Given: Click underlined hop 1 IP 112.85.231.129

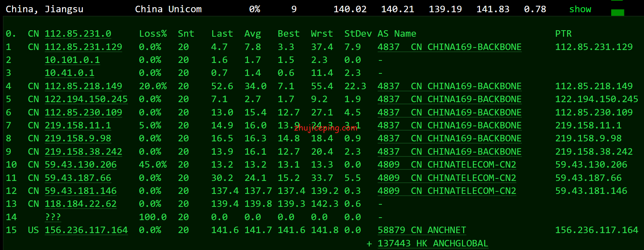Looking at the screenshot, I should pyautogui.click(x=83, y=47).
